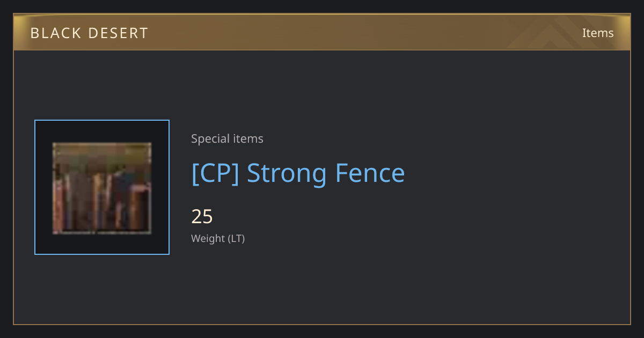Click the "Weight (LT)" label

[x=218, y=238]
